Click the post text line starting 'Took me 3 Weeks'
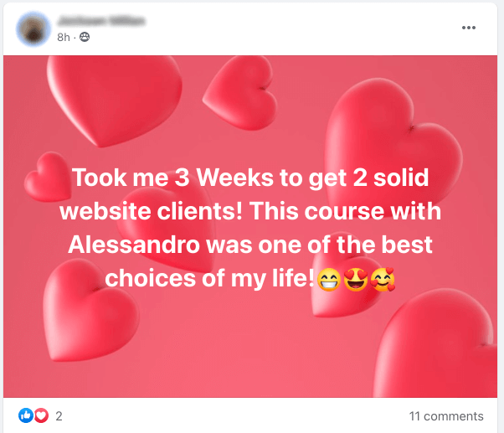Viewport: 504px width, 433px height. tap(250, 178)
